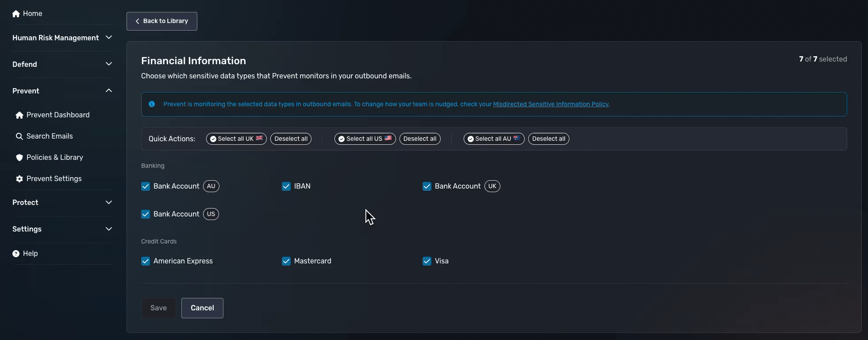Image resolution: width=868 pixels, height=340 pixels.
Task: Click the Prevent Dashboard house icon
Action: pyautogui.click(x=19, y=115)
